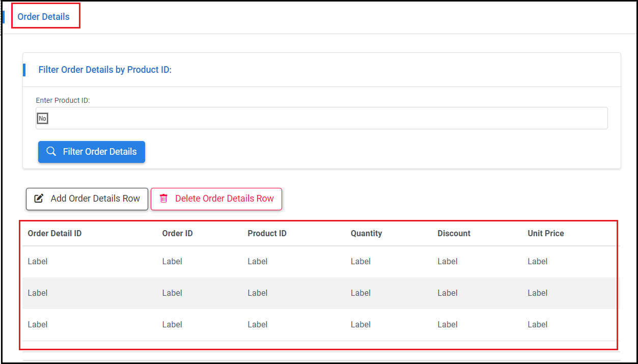The height and width of the screenshot is (364, 638).
Task: Click the Order ID column header
Action: [177, 234]
